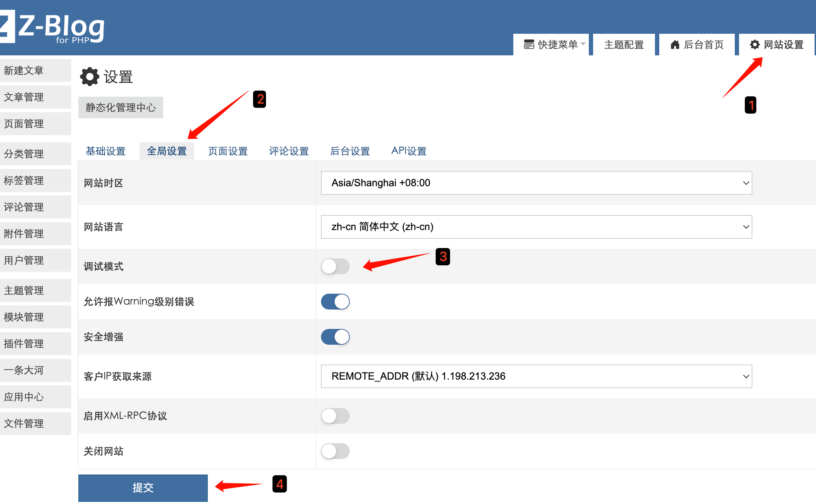Open the 网站语言 language dropdown
The image size is (816, 504).
(x=536, y=227)
